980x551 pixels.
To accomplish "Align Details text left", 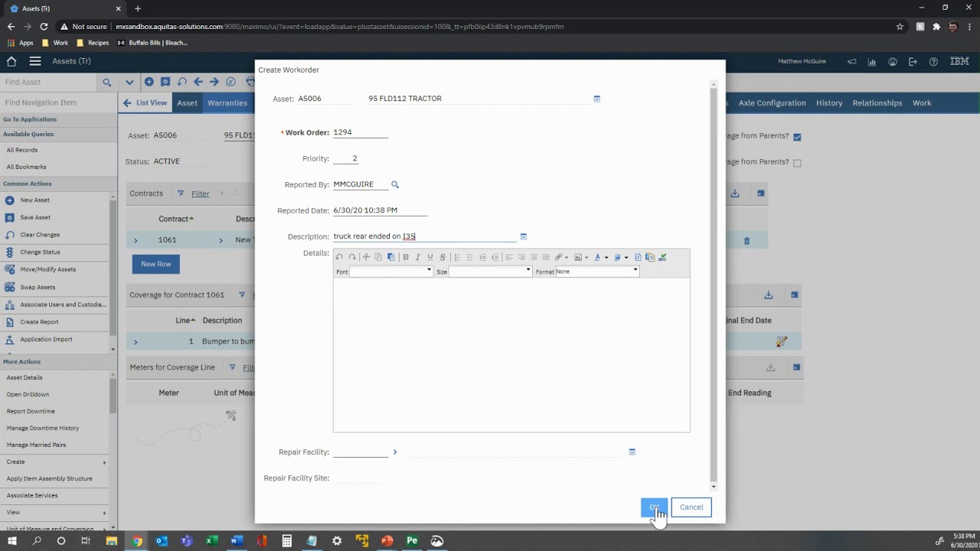I will [508, 257].
